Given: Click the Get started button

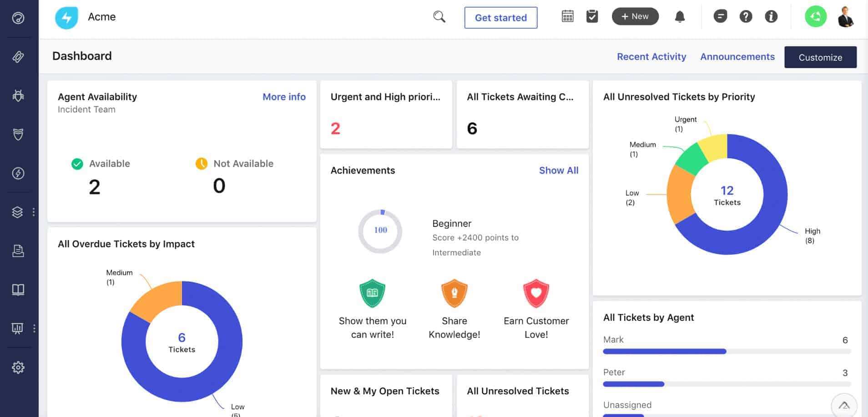Looking at the screenshot, I should point(500,18).
